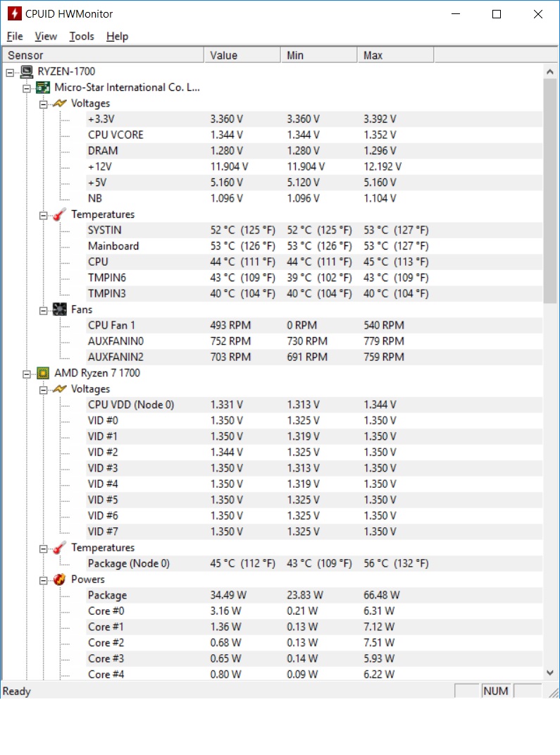Image resolution: width=560 pixels, height=755 pixels.
Task: Click the Micro-Star motherboard icon
Action: coord(43,87)
